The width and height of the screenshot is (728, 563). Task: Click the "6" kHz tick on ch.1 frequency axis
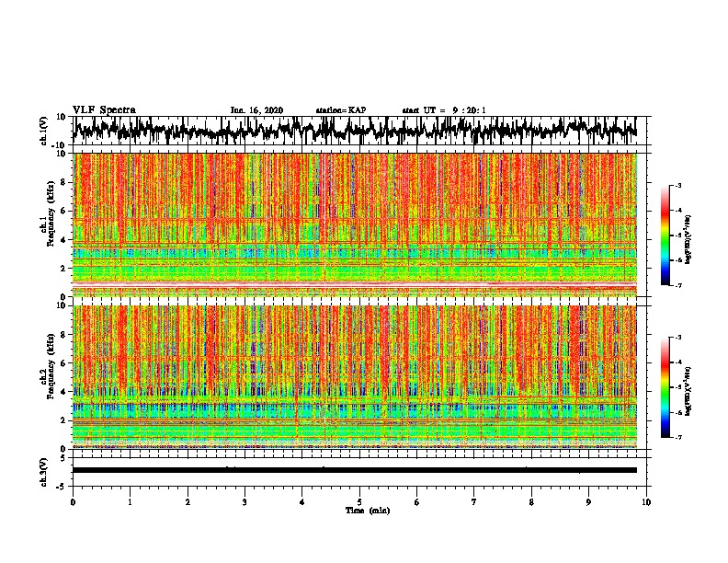coord(64,211)
